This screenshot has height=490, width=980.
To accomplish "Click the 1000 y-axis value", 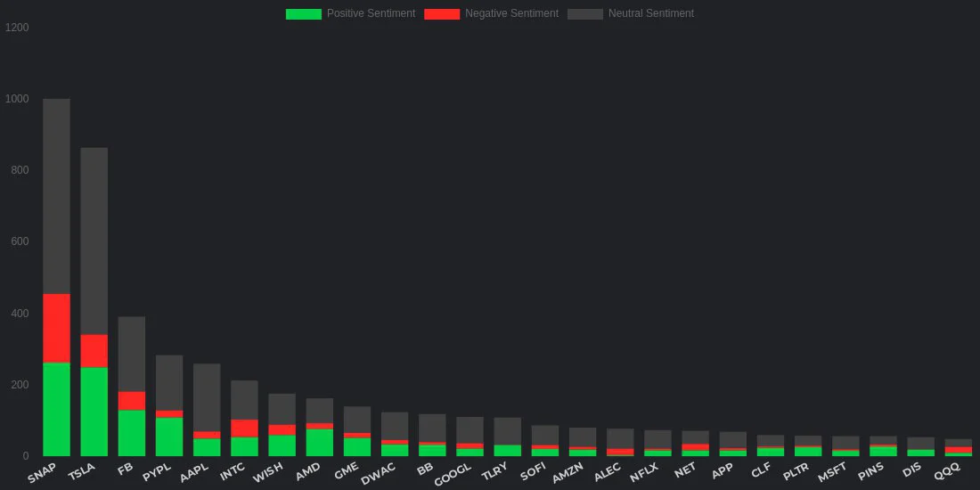I will click(16, 99).
